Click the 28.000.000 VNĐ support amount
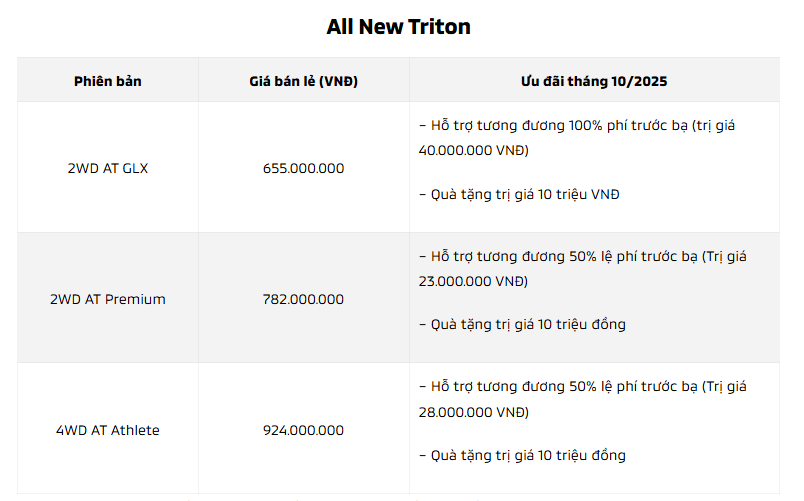Viewport: 804px width, 501px height. coord(473,412)
